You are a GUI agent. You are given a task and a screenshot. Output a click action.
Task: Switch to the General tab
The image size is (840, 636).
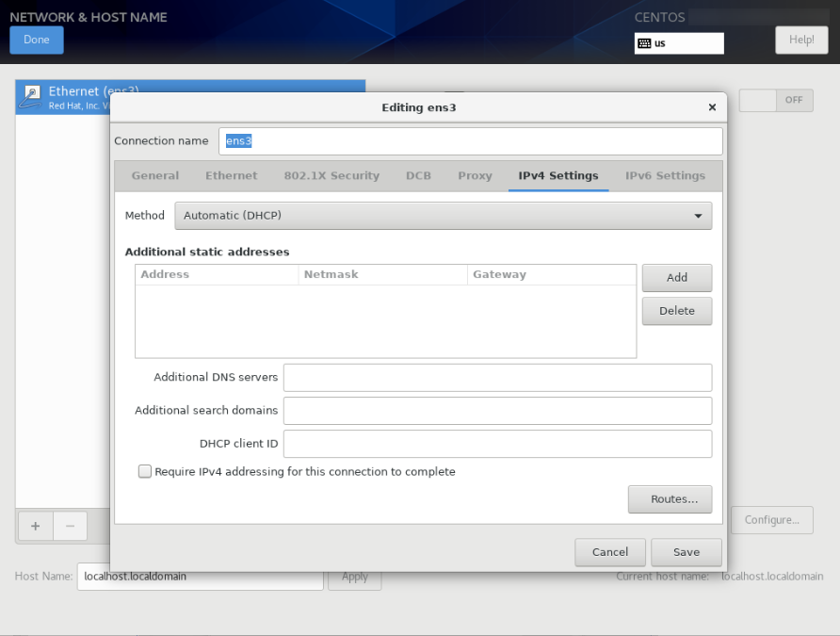pos(155,176)
